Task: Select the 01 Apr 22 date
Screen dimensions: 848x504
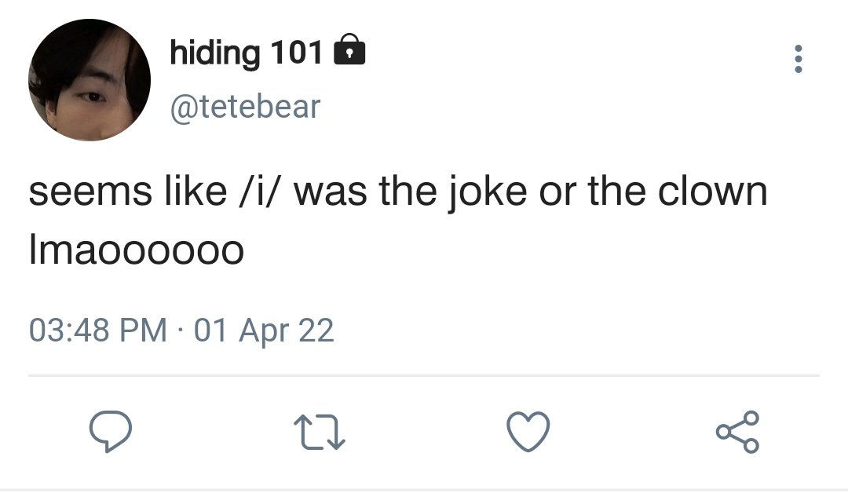Action: pos(264,331)
